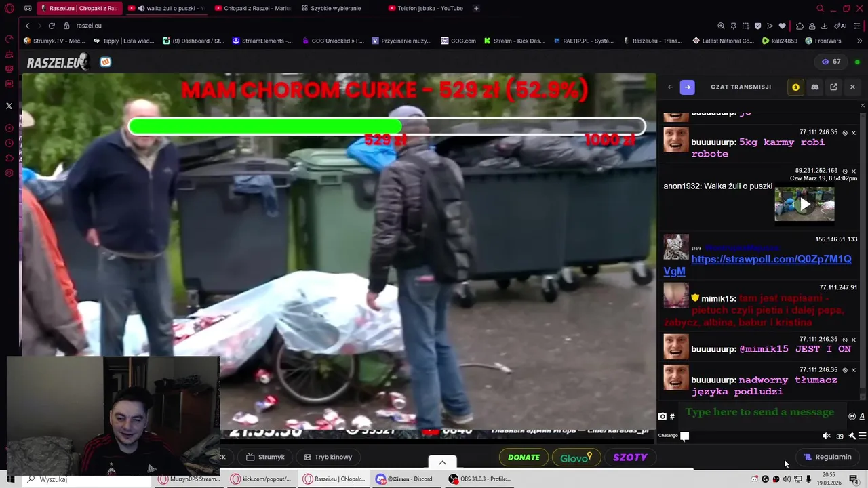
Task: Close the chat panel with the header X
Action: (x=852, y=87)
